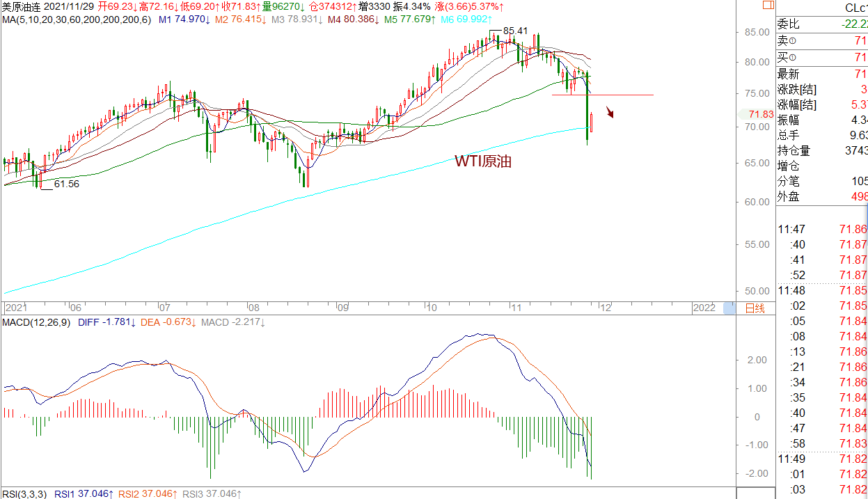Click the 最新 latest price row
Viewport: 868px width, 499px height.
click(822, 74)
